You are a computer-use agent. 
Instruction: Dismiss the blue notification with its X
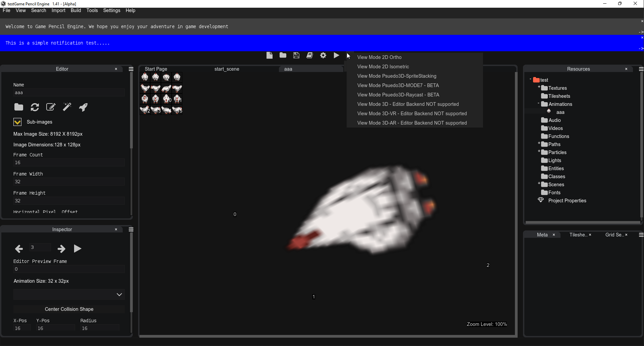[642, 38]
